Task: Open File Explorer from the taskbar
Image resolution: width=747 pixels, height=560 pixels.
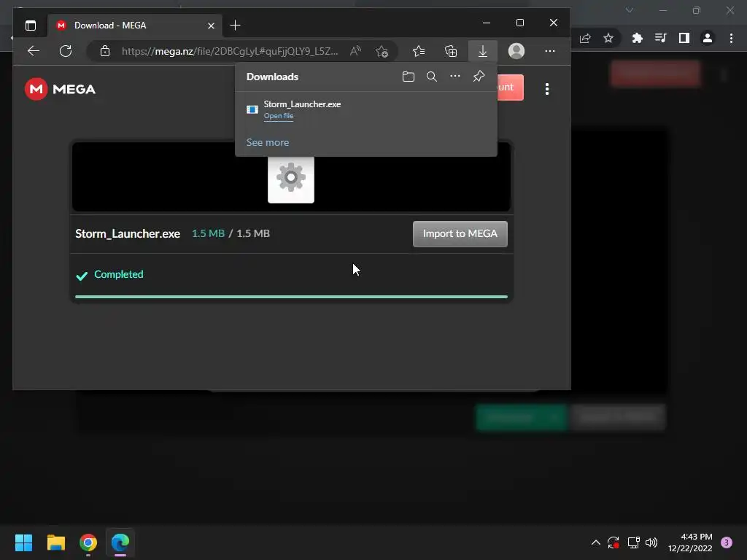Action: click(x=55, y=542)
